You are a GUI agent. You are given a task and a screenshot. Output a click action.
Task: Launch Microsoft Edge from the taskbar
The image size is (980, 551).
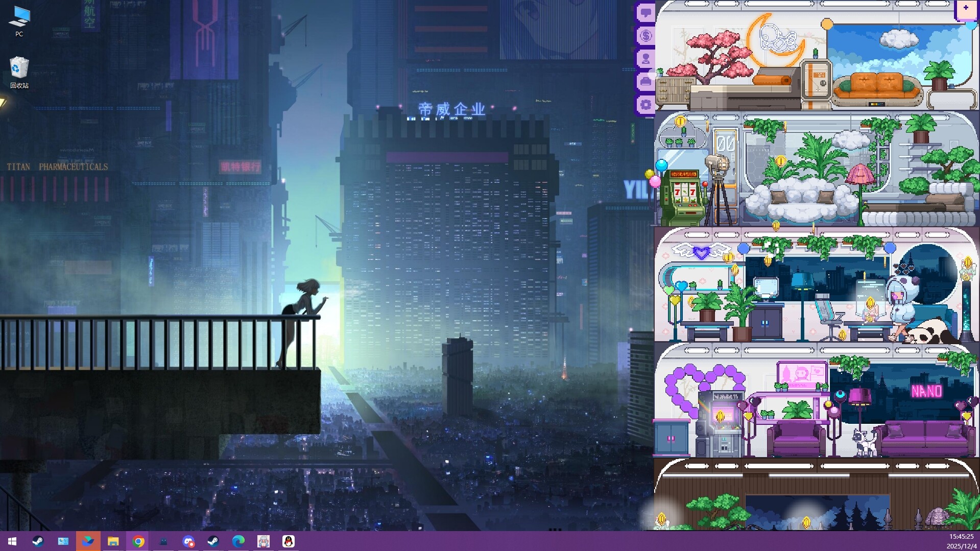[x=238, y=541]
